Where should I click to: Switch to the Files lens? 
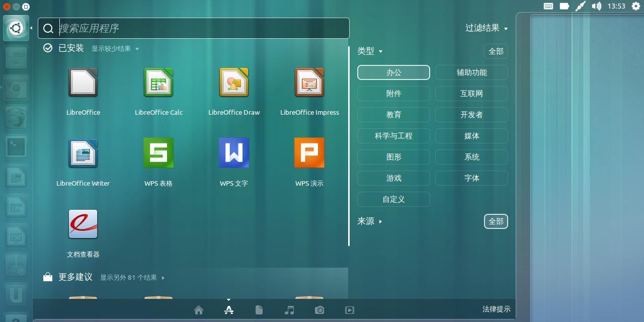[x=259, y=310]
